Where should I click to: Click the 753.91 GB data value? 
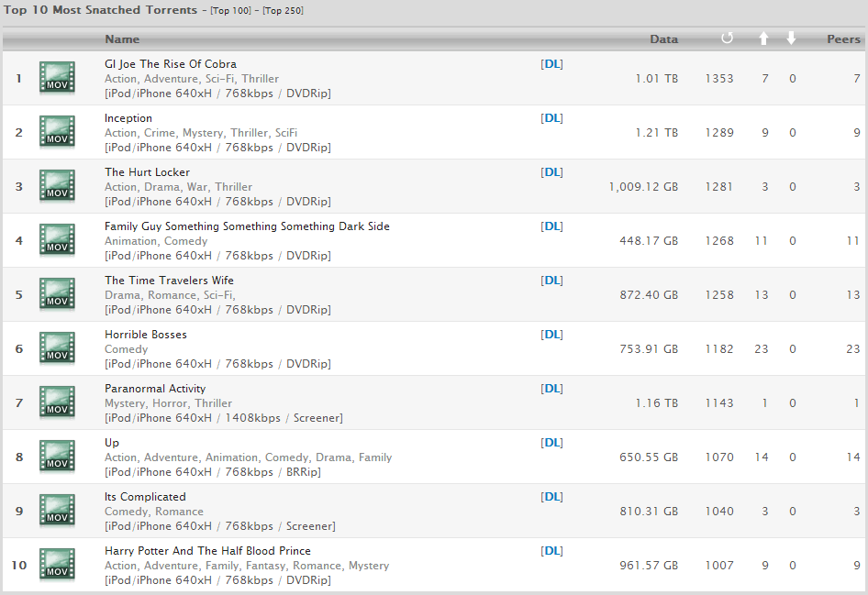click(649, 350)
